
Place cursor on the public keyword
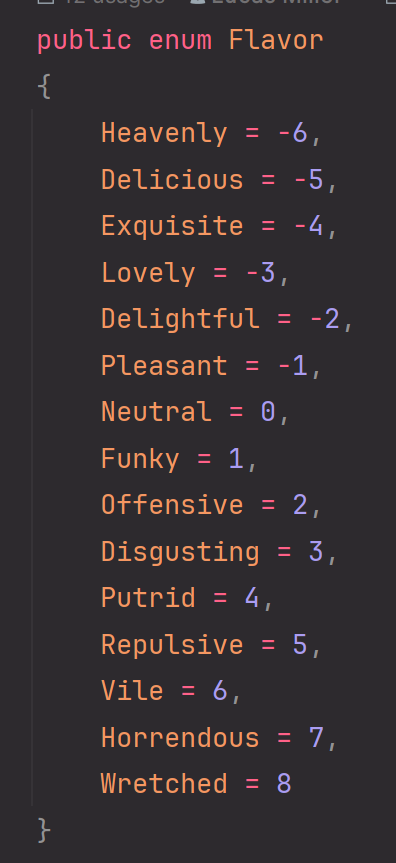pos(84,42)
